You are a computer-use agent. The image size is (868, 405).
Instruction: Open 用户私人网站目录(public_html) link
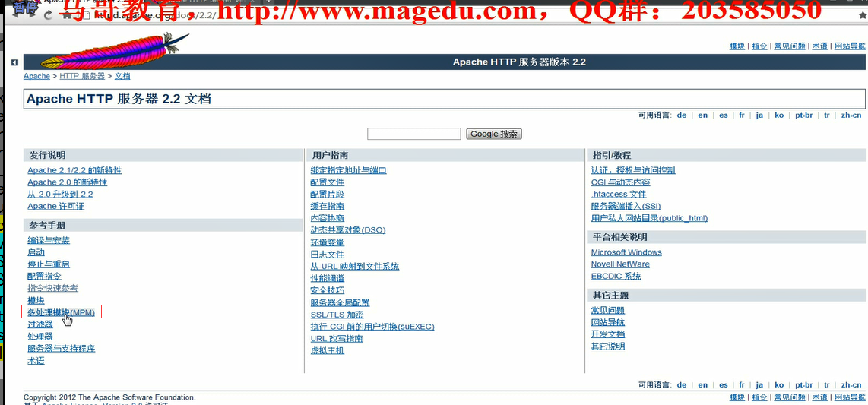click(x=649, y=219)
